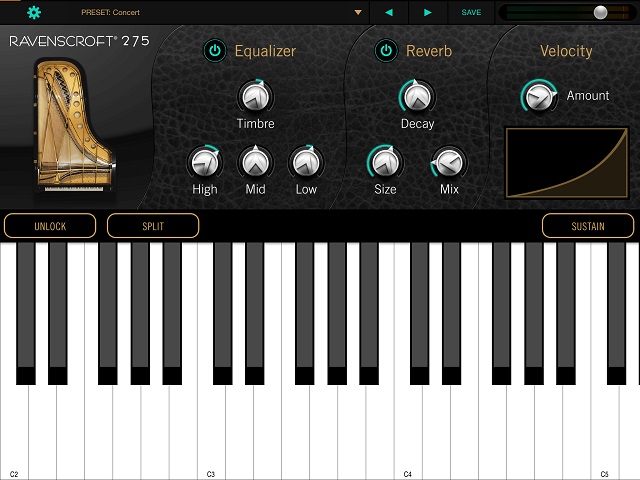This screenshot has width=640, height=480.
Task: Open settings with the gear icon
Action: click(34, 13)
